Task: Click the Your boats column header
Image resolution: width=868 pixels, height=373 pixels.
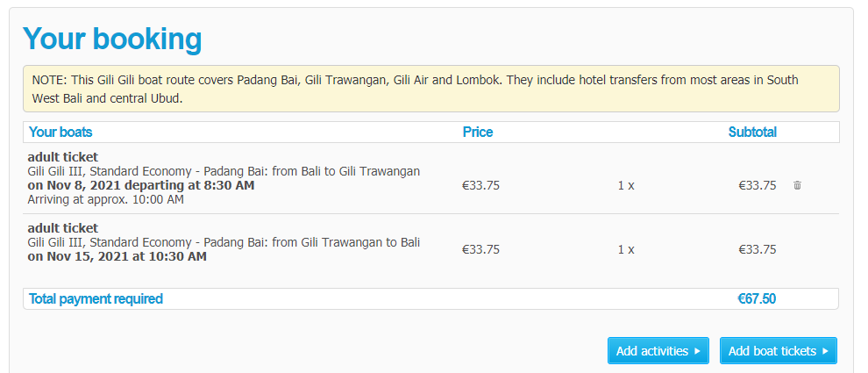Action: tap(60, 133)
